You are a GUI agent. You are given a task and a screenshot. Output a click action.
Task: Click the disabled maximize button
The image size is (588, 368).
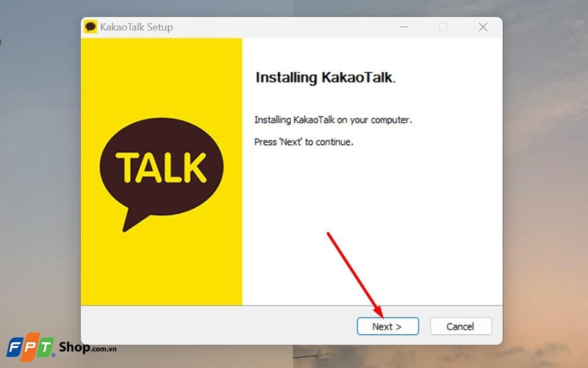[443, 27]
